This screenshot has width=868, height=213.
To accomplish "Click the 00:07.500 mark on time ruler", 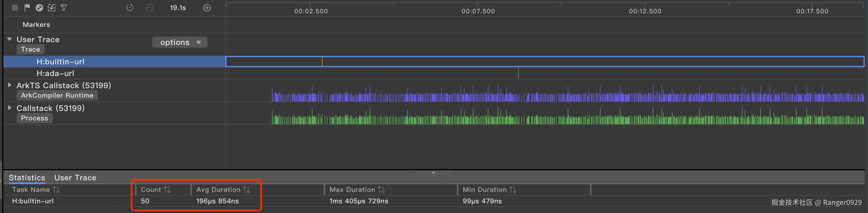I will coord(478,11).
